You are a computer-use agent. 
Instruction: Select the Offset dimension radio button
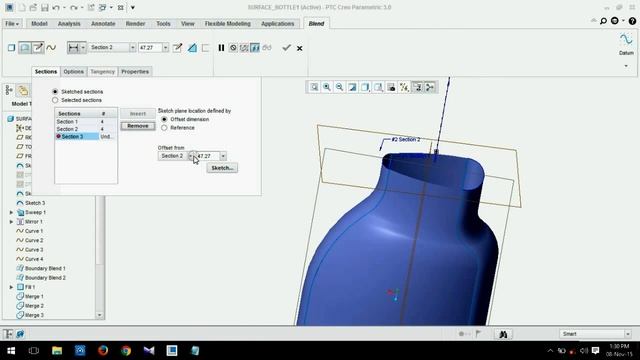click(164, 119)
